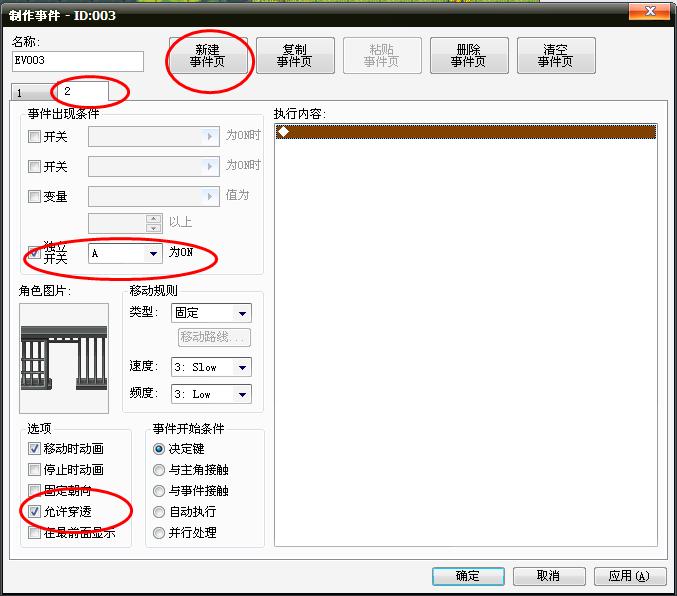The image size is (677, 596).
Task: Enable the first 开关 condition checkbox
Action: coord(34,137)
